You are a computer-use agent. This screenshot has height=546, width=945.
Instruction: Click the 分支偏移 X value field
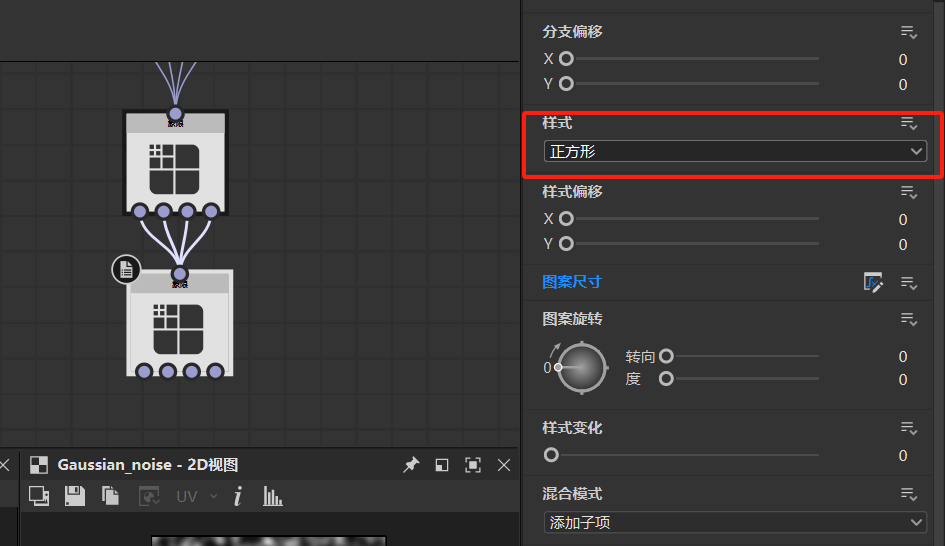click(x=902, y=59)
